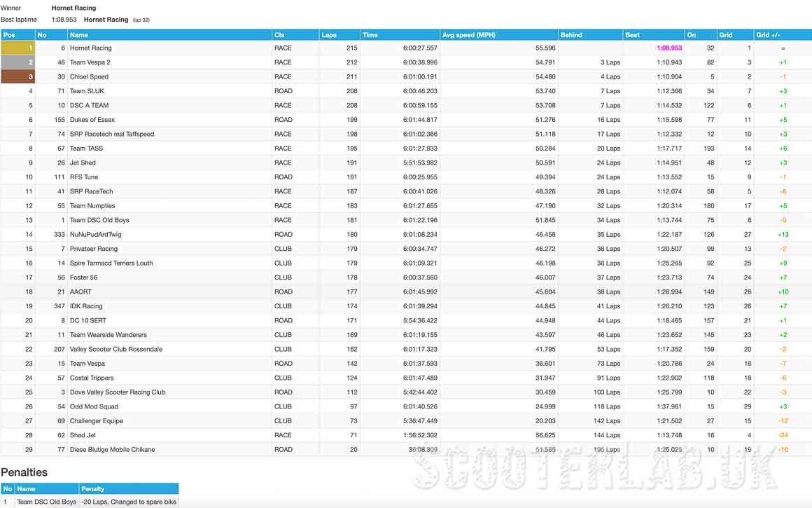Click the Chisel Speed row name
812x508 pixels.
coord(89,76)
